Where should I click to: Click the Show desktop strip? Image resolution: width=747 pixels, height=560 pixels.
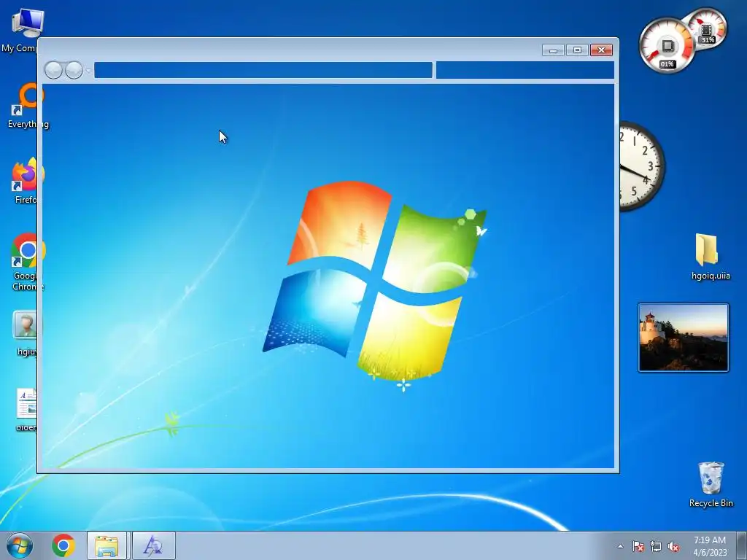[x=742, y=545]
